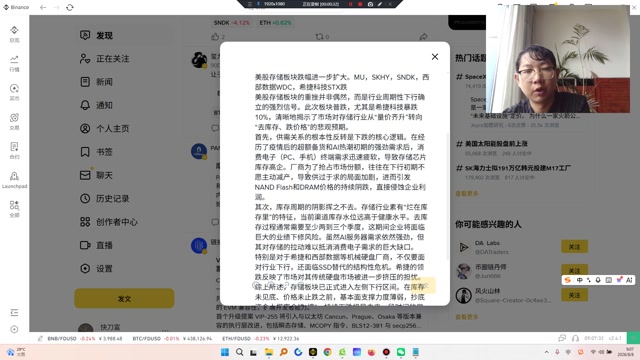
Task: Select the 发现 discover menu item
Action: tap(124, 36)
